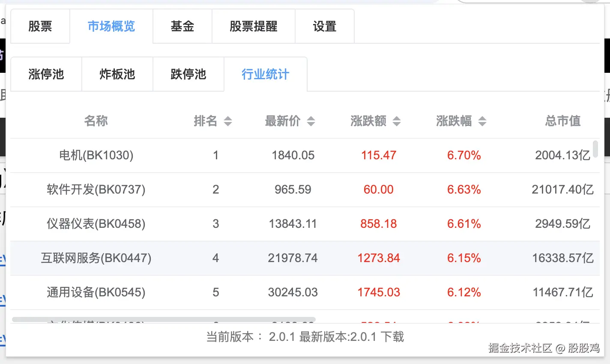
Task: Switch to the 涨停池 sub-tab
Action: [46, 74]
